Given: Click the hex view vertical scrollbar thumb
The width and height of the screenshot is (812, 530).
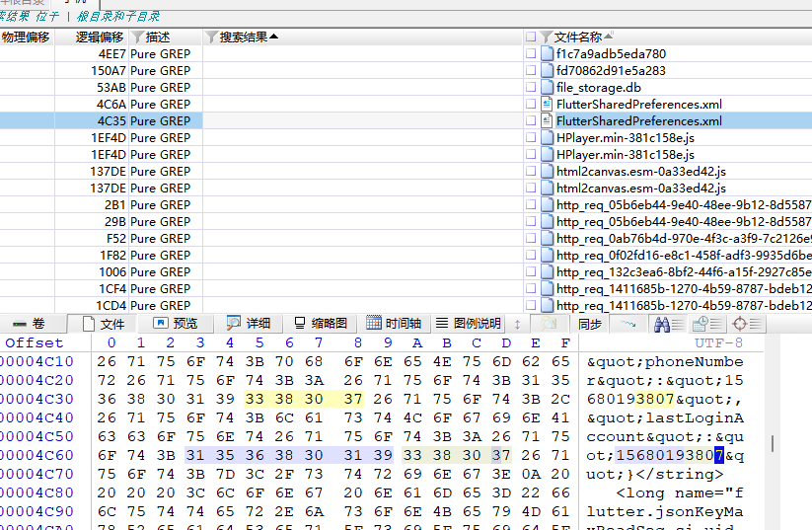Looking at the screenshot, I should 773,443.
